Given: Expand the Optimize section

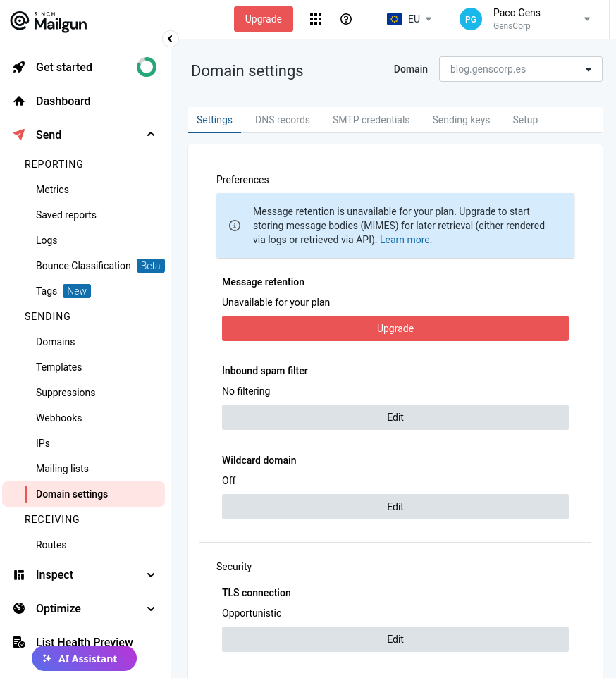Looking at the screenshot, I should point(151,609).
